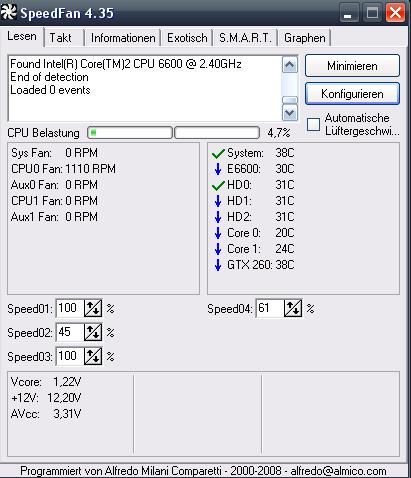Image resolution: width=411 pixels, height=478 pixels.
Task: Click the 4,7% CPU load value
Action: (279, 133)
